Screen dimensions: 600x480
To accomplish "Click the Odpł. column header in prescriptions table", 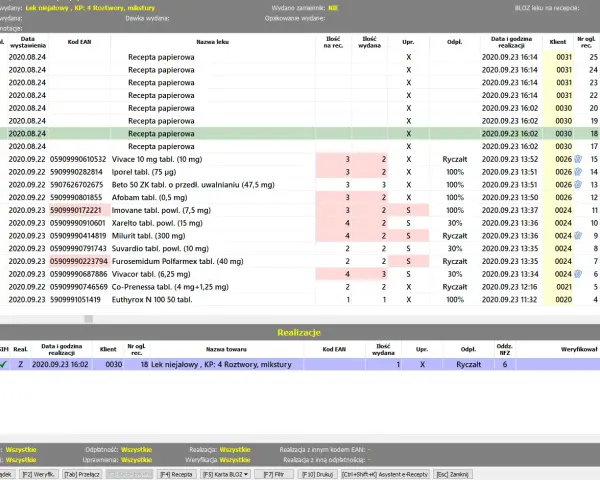I will (x=455, y=42).
